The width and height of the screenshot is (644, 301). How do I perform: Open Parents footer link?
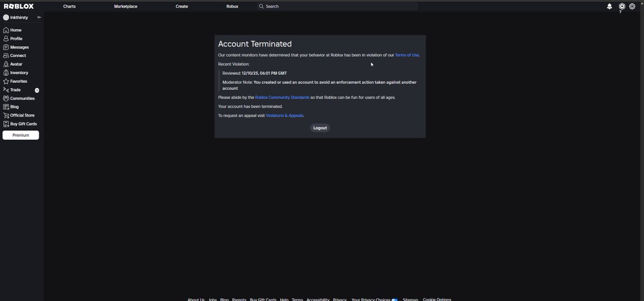pos(239,299)
